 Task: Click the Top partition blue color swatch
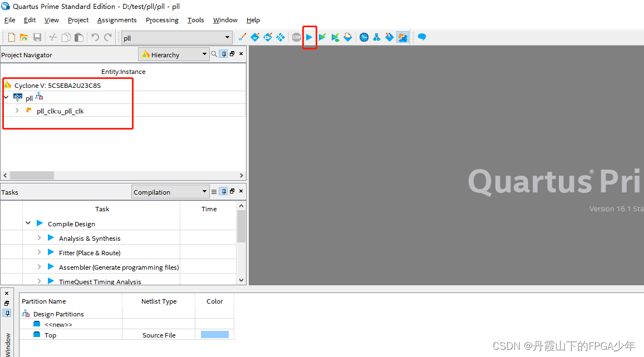(215, 334)
